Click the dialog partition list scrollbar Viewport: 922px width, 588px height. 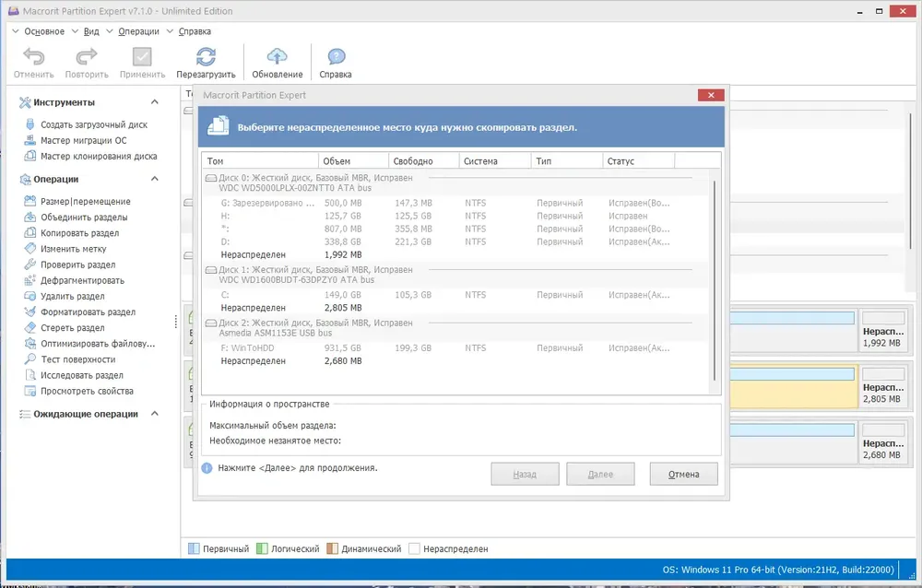pyautogui.click(x=715, y=281)
